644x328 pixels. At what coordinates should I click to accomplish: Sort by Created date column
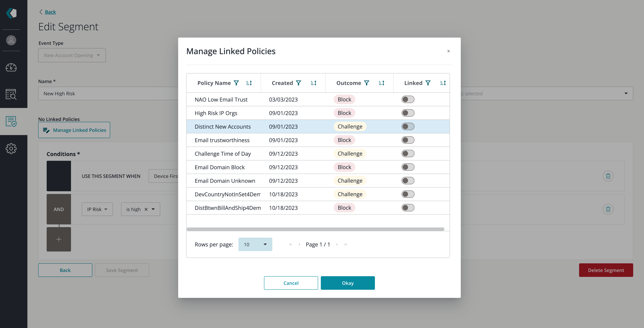click(314, 83)
